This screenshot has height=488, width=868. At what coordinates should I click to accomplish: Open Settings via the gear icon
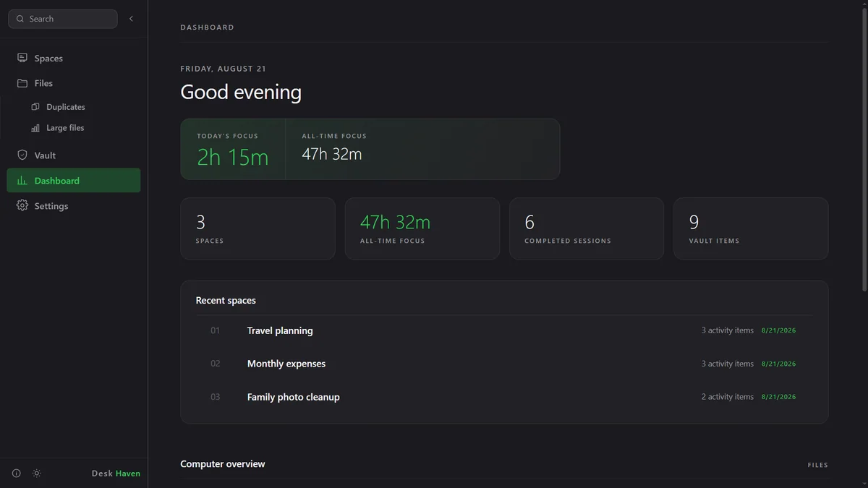(x=22, y=206)
